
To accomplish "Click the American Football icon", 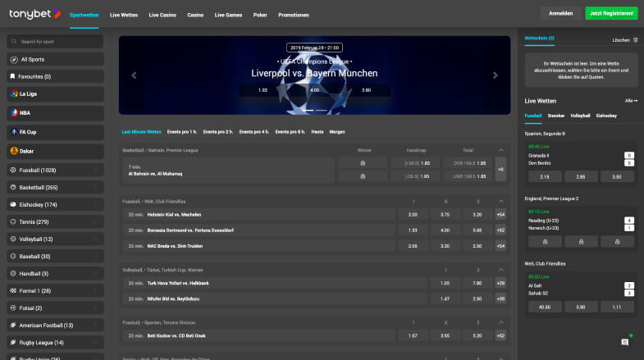I will click(13, 325).
